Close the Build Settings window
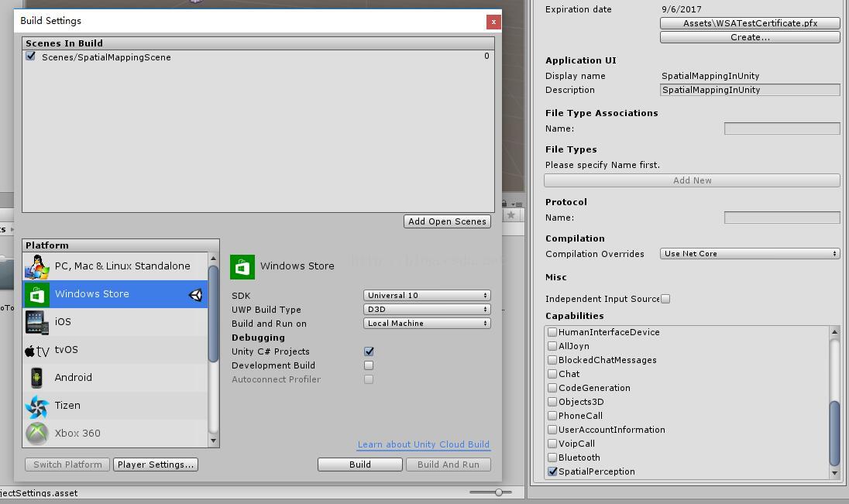Viewport: 849px width, 504px height. click(493, 22)
